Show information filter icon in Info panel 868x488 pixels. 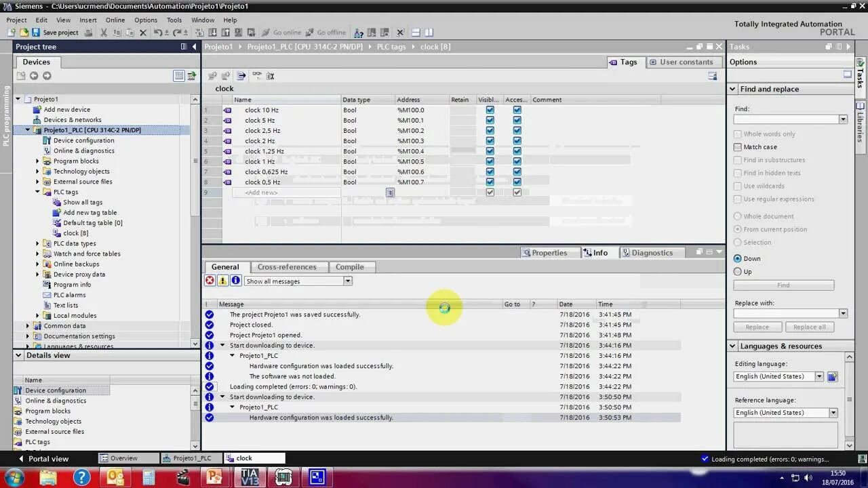235,281
